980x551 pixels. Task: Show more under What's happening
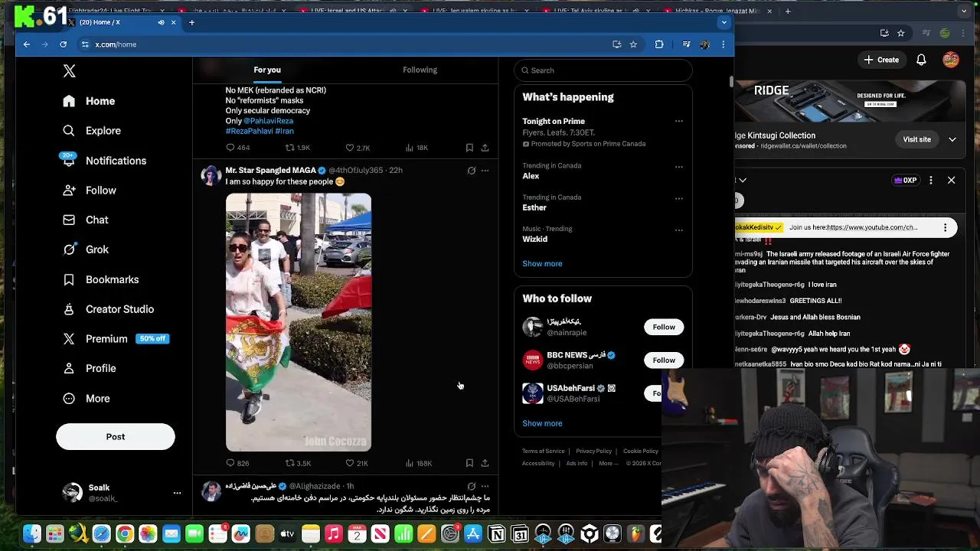pos(542,264)
